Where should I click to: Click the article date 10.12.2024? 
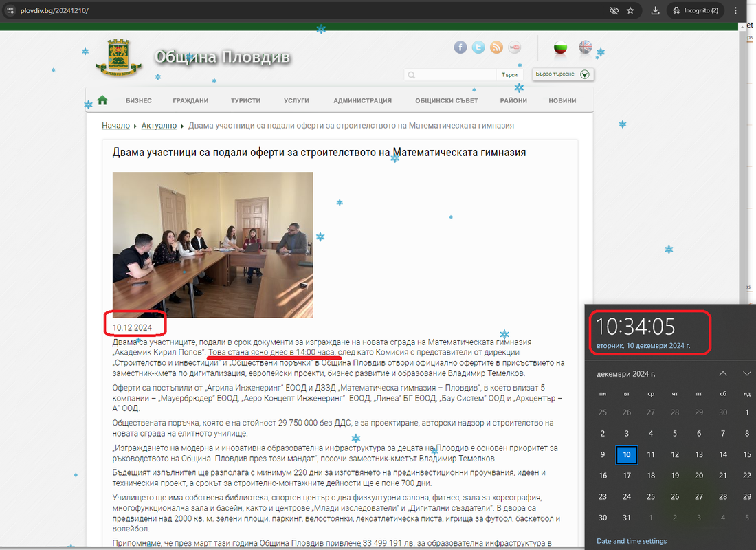click(132, 327)
